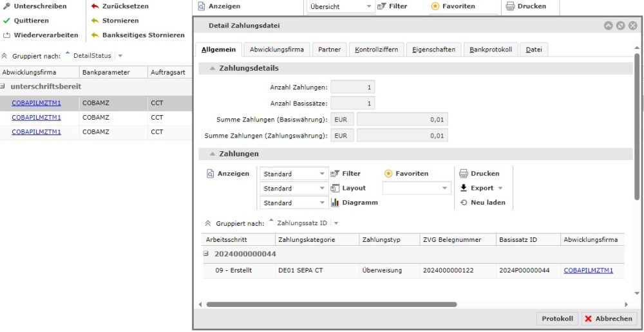Click horizontal scrollbar in detail dialog
The width and height of the screenshot is (644, 332).
pos(332,304)
